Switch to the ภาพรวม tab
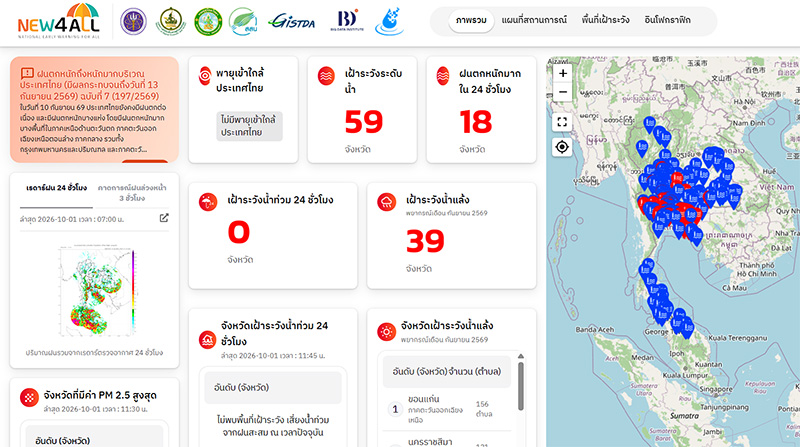The image size is (800, 447). pos(471,20)
